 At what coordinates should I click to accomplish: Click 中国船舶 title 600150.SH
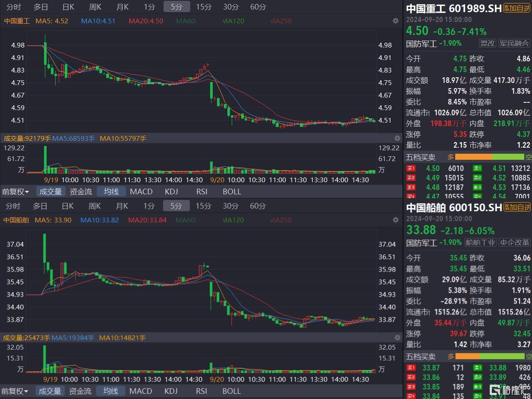pyautogui.click(x=454, y=208)
